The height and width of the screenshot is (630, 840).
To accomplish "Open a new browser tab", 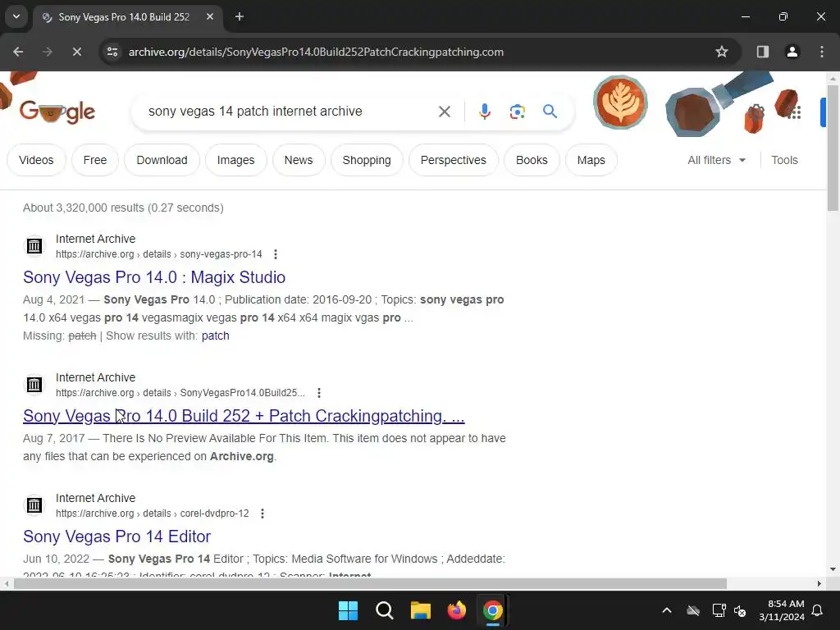I will pos(240,16).
